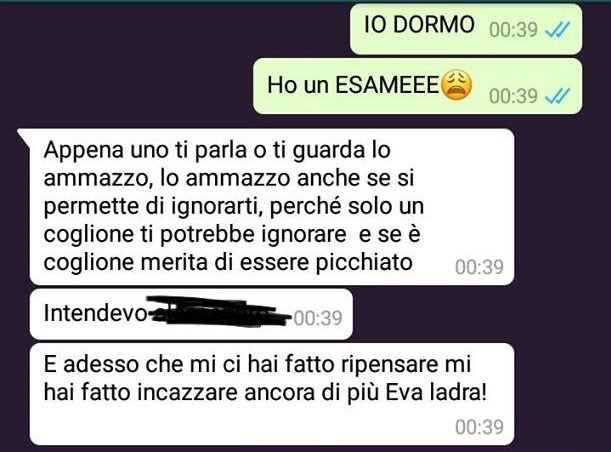Click read receipt checkmarks on "Ho un ESAMEEE"

pyautogui.click(x=558, y=96)
